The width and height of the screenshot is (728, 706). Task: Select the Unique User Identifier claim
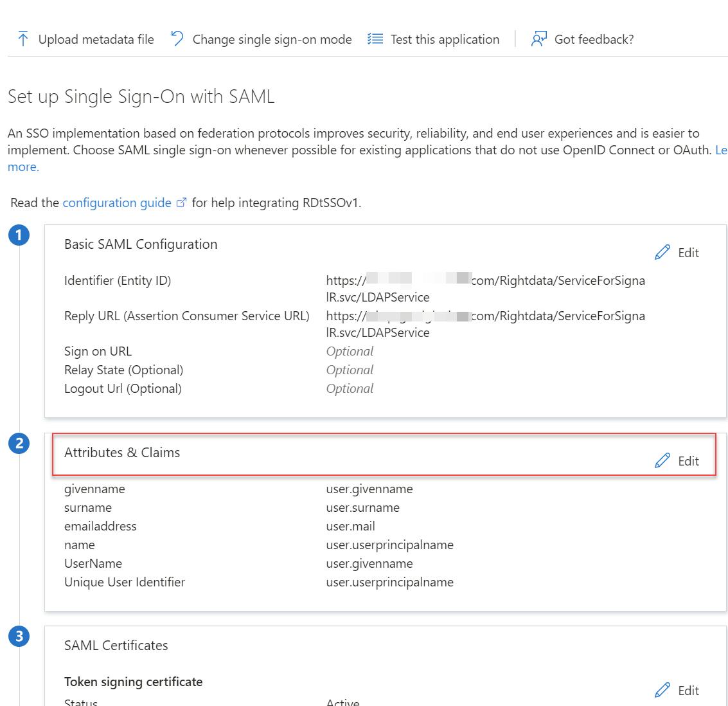(125, 582)
